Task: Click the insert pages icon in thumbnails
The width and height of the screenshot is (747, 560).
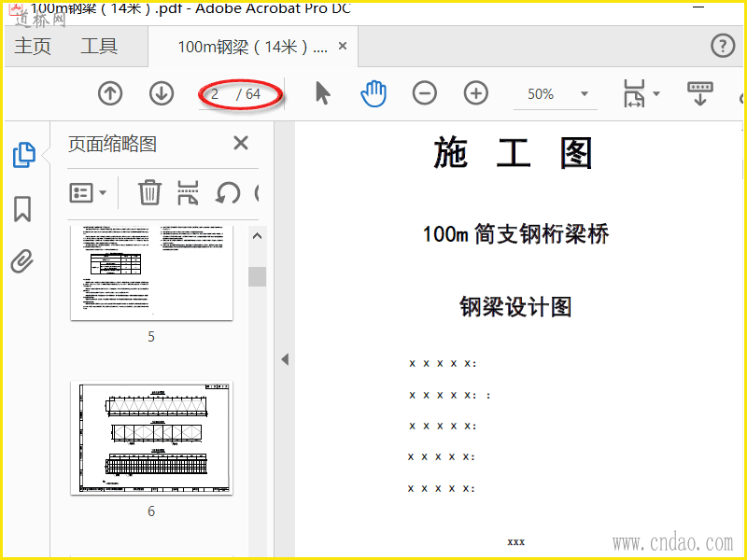Action: pos(189,192)
